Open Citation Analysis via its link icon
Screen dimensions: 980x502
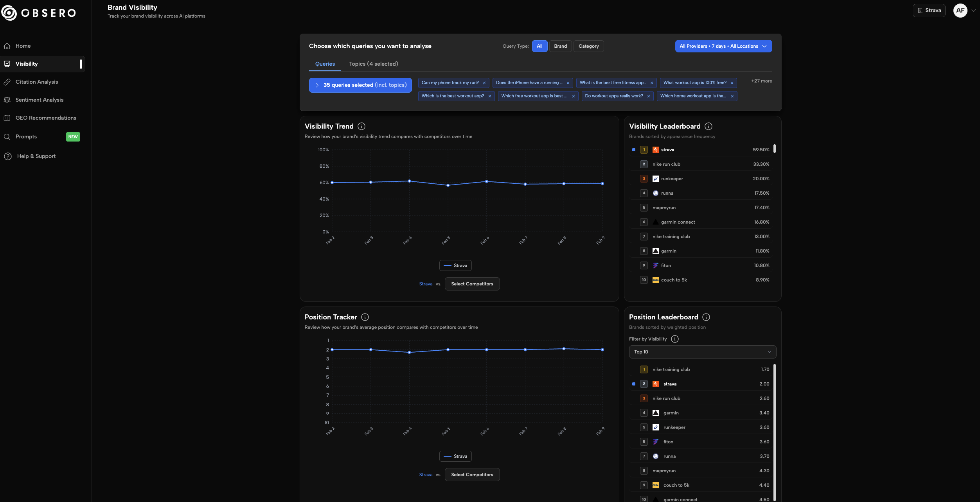7,82
